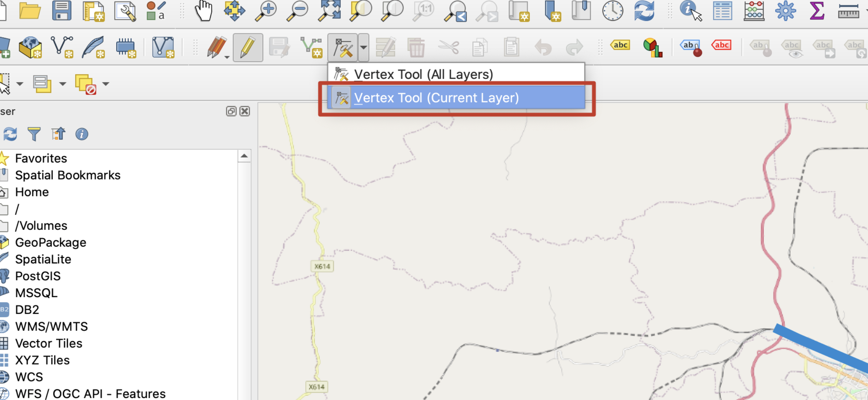This screenshot has height=400, width=868.
Task: Open the Layer Labeling Options (abc icon)
Action: point(620,45)
